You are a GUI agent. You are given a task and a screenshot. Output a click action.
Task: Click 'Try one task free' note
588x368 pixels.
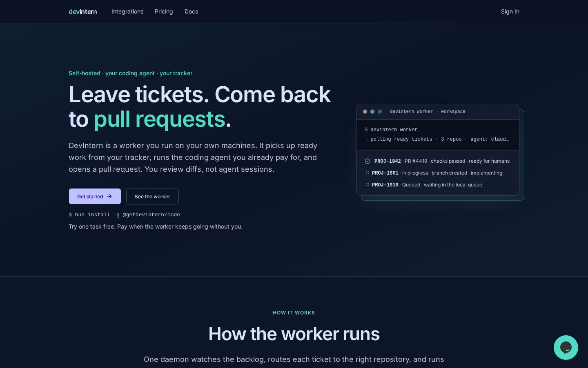tap(156, 227)
